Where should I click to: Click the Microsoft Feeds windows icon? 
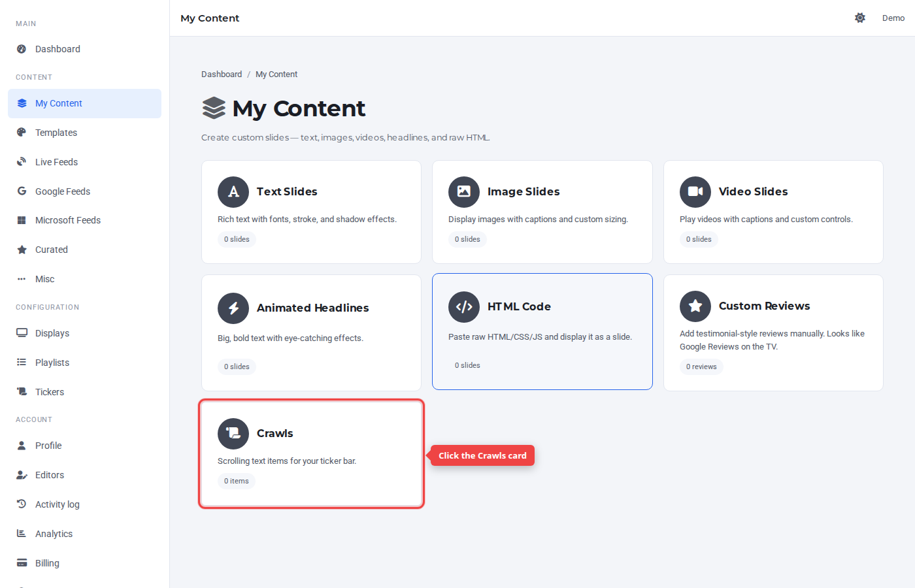[22, 220]
